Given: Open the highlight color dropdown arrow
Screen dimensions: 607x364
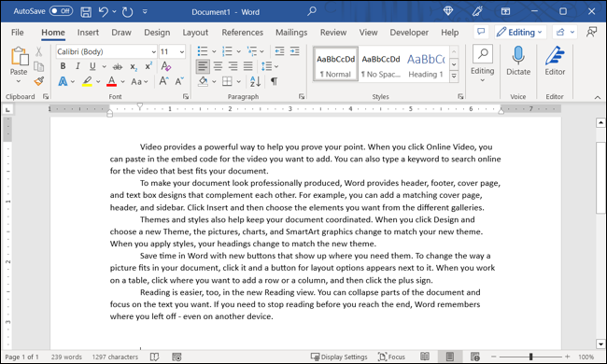Looking at the screenshot, I should (98, 81).
